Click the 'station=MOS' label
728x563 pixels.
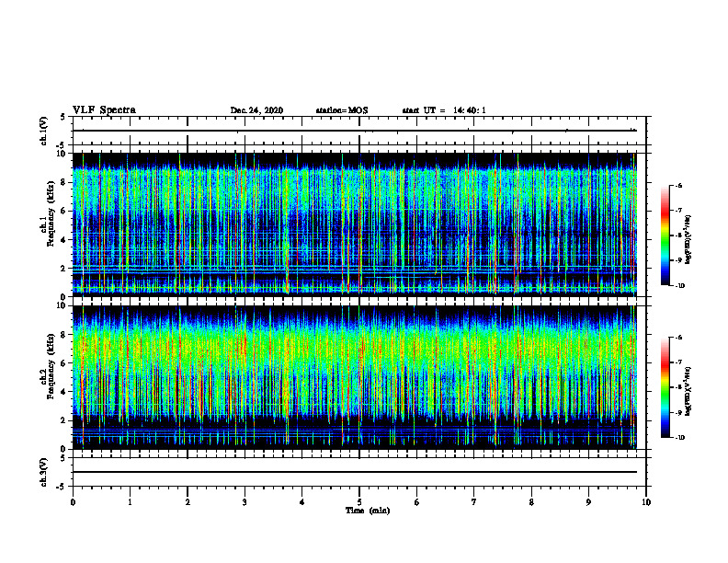coord(342,110)
